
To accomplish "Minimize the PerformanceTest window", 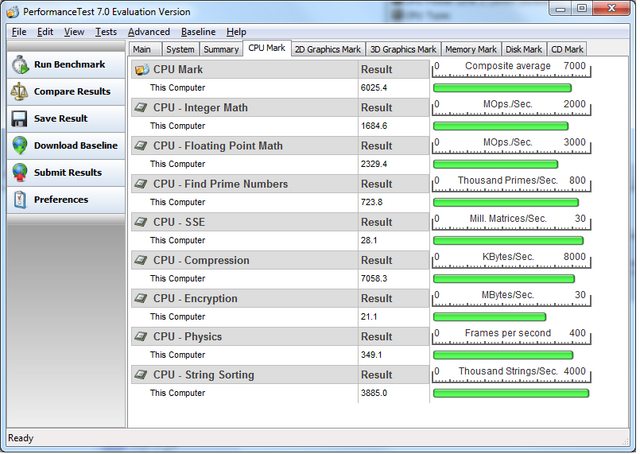I will click(561, 8).
